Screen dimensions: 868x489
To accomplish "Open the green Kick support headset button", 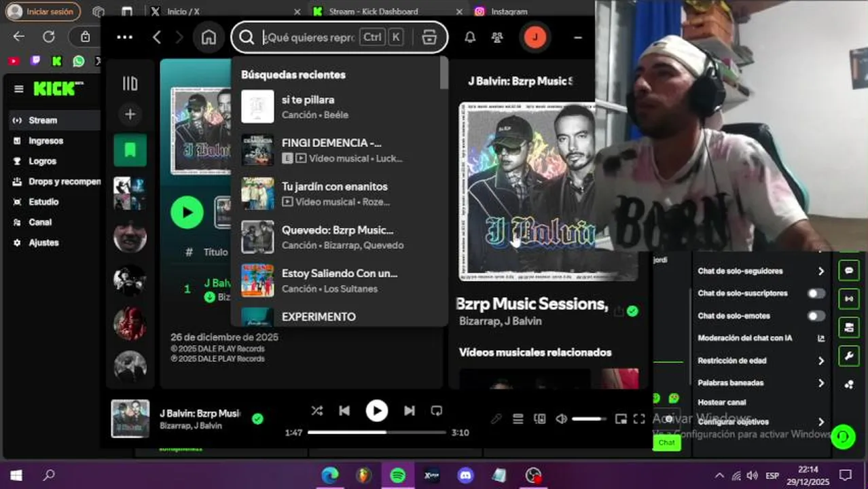I will pyautogui.click(x=843, y=436).
